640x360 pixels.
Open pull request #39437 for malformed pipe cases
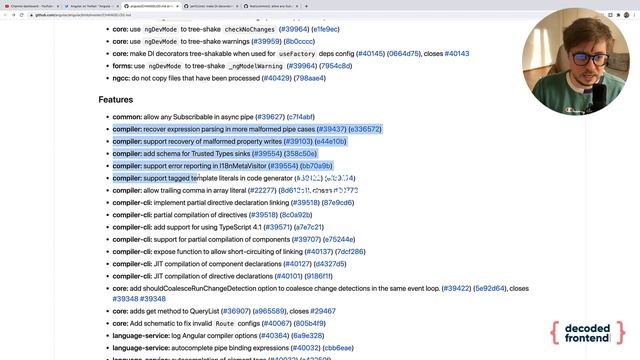pyautogui.click(x=331, y=129)
